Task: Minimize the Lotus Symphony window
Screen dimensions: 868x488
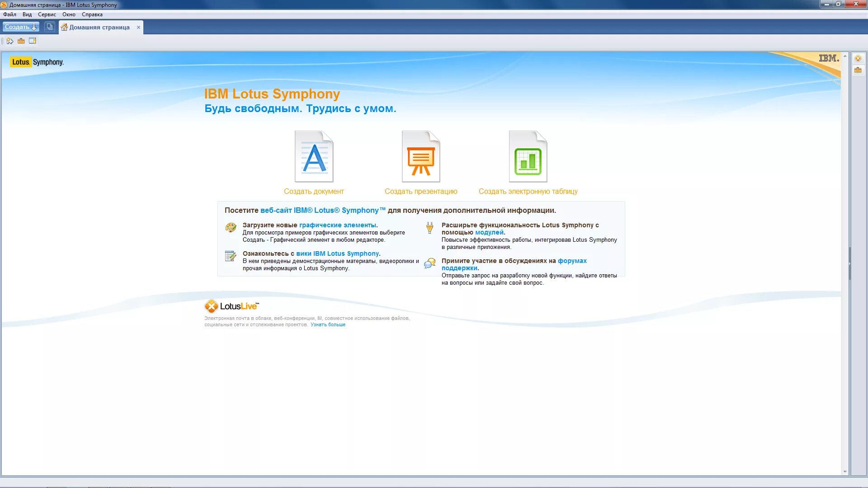Action: [827, 4]
